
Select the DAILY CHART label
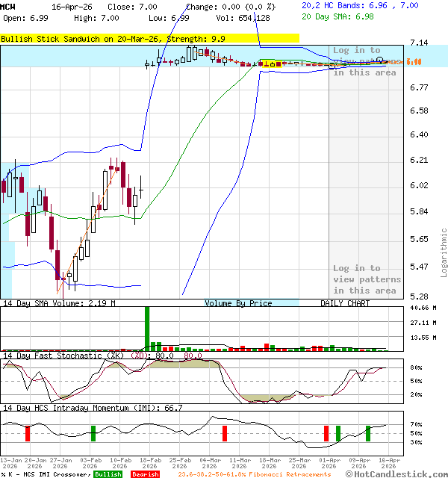[x=345, y=303]
